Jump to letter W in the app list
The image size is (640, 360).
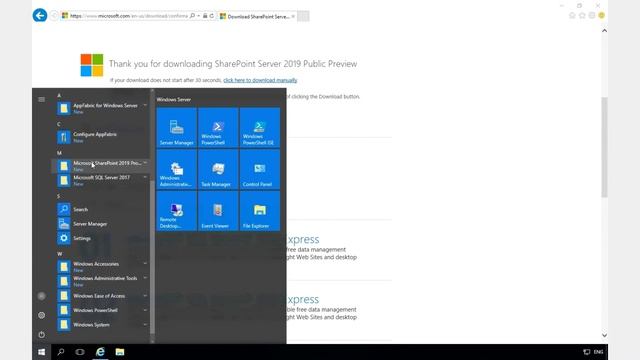(60, 254)
